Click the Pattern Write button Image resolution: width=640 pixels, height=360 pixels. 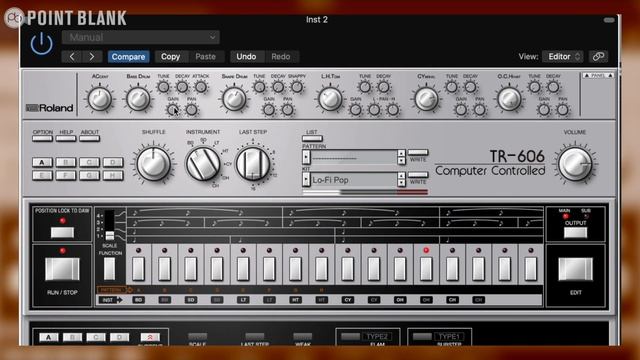pos(418,152)
